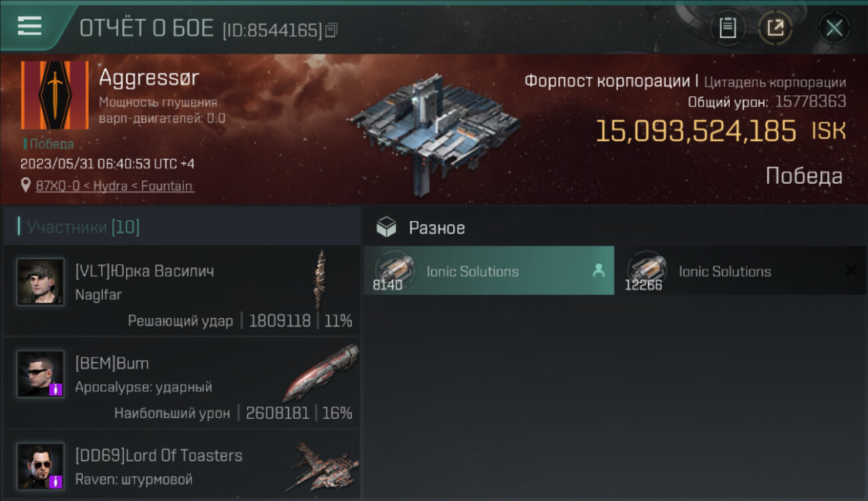
Task: Select Ionic Solutions stack of 12266
Action: [x=740, y=271]
